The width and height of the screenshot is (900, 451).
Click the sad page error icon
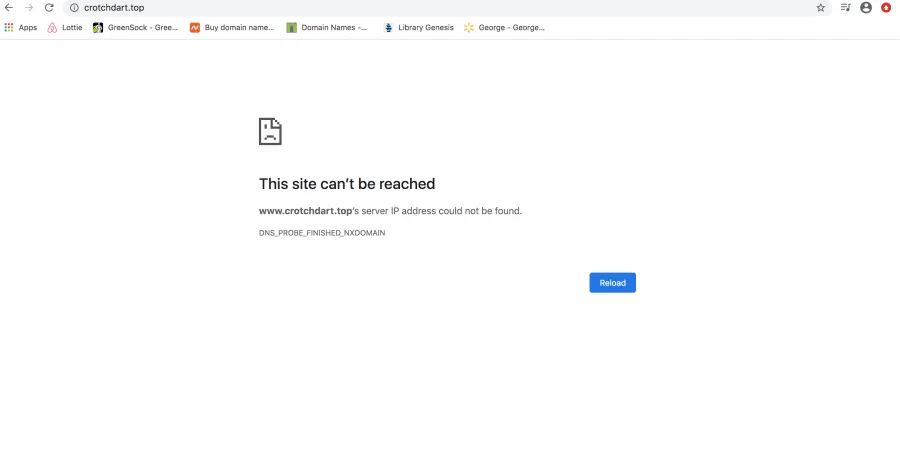click(x=270, y=131)
